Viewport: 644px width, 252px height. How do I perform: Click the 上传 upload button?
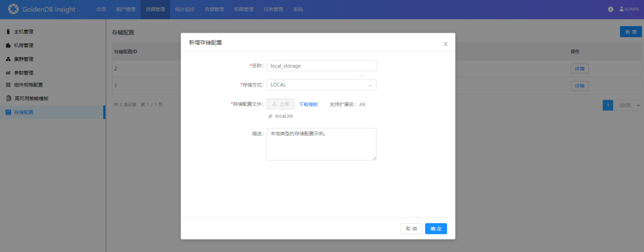280,104
